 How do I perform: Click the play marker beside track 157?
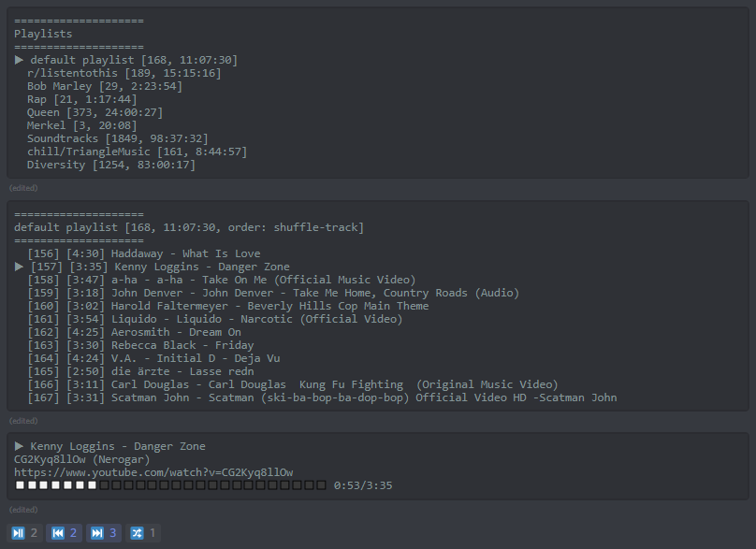[19, 267]
